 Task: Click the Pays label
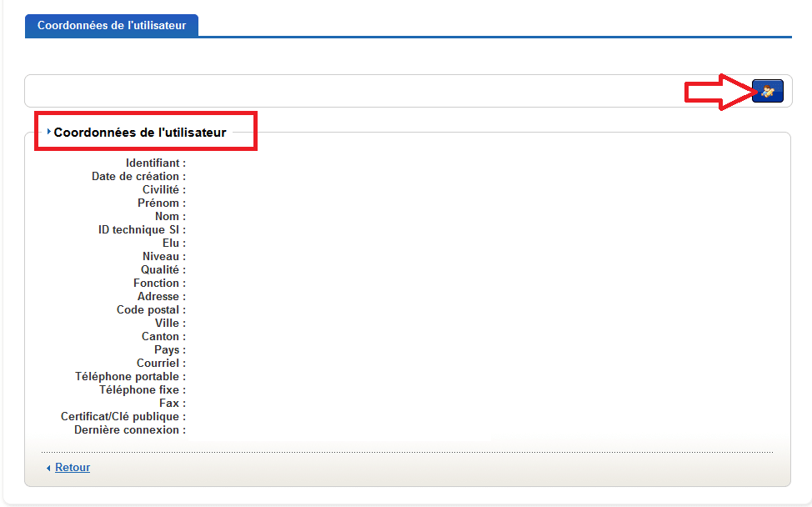click(x=170, y=350)
